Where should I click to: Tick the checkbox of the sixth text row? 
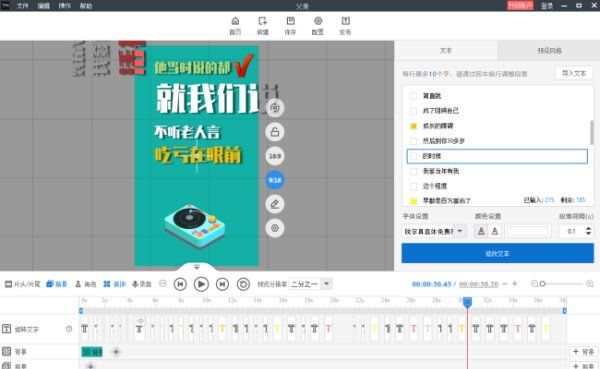[x=413, y=171]
